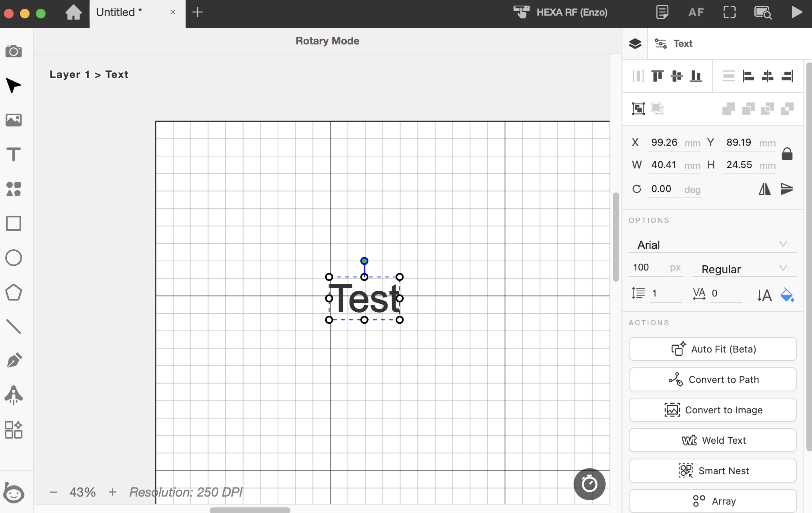This screenshot has height=513, width=812.
Task: Select the Text tool in sidebar
Action: coord(14,154)
